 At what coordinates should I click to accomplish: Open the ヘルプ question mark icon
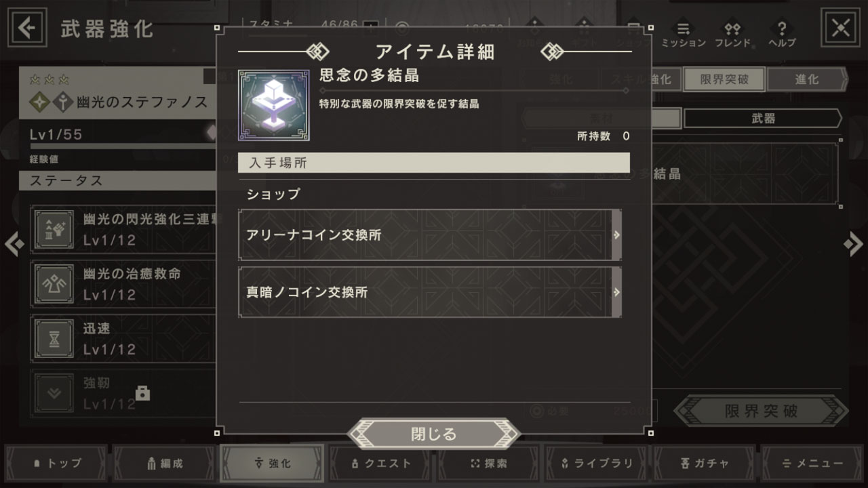coord(782,34)
